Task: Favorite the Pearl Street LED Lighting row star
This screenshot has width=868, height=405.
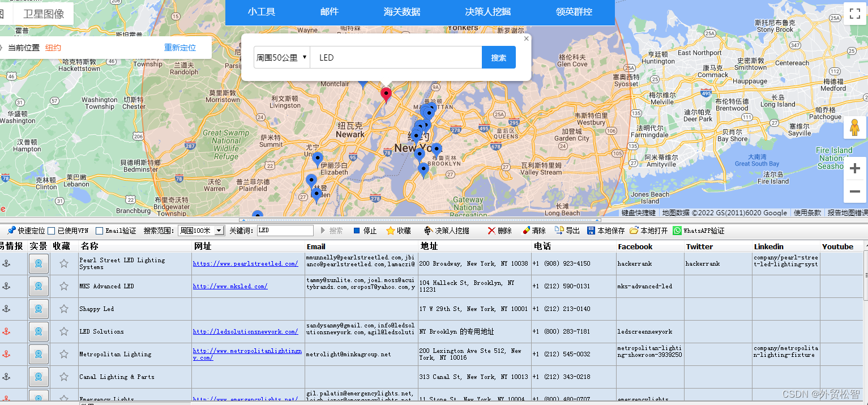Action: (64, 263)
